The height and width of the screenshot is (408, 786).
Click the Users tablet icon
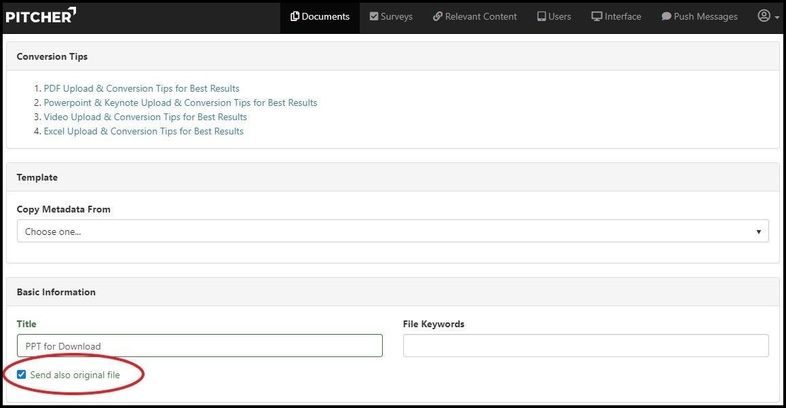click(x=541, y=17)
